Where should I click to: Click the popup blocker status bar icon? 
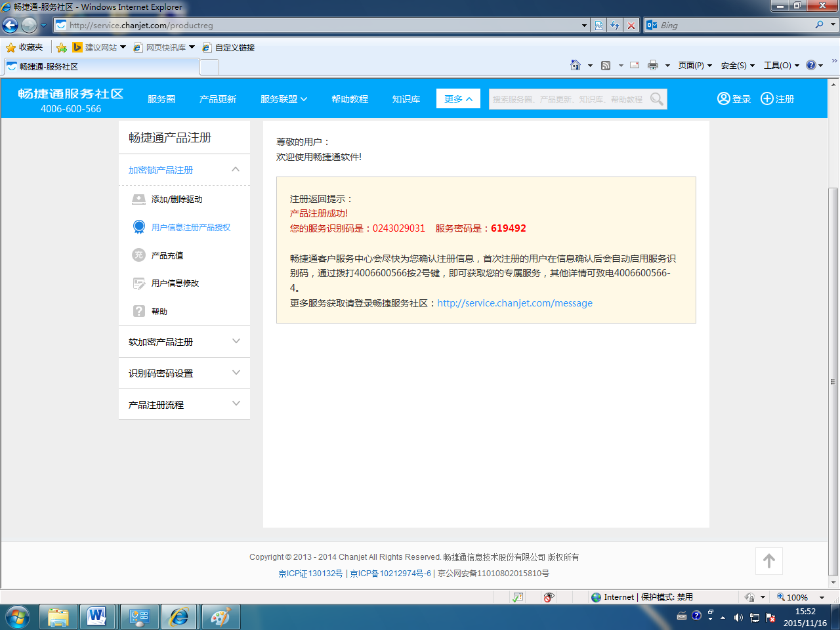549,597
